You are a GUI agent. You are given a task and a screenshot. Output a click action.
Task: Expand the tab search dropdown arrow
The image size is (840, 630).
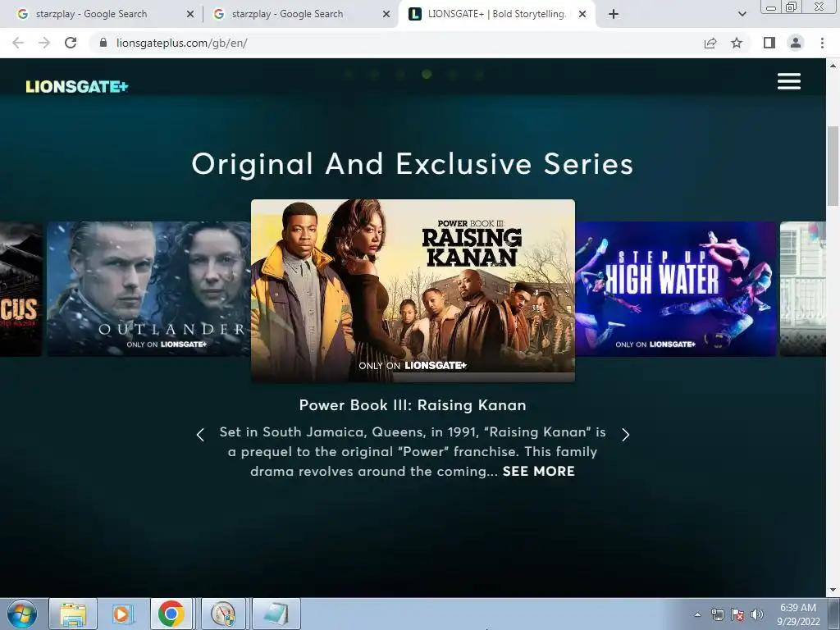(742, 14)
